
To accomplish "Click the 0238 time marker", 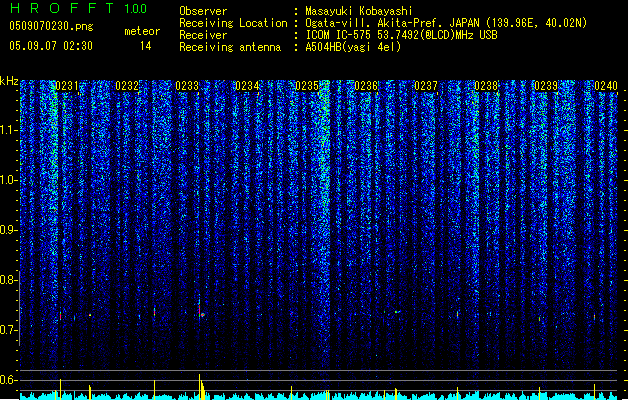I will pyautogui.click(x=486, y=86).
